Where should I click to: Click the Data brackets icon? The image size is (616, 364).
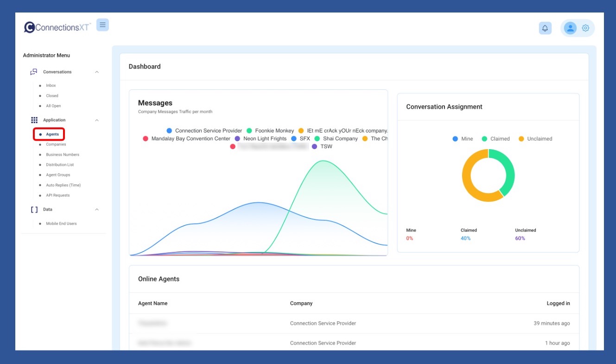pos(34,209)
